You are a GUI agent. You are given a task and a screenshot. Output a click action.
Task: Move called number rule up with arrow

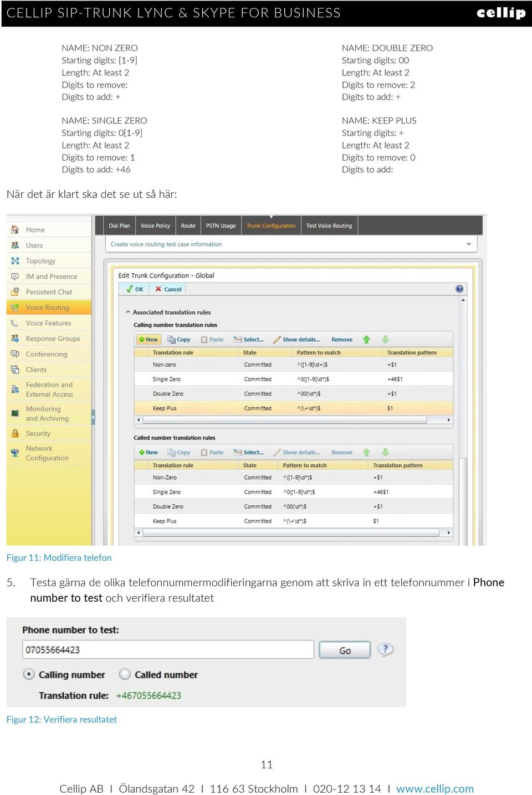(x=366, y=452)
